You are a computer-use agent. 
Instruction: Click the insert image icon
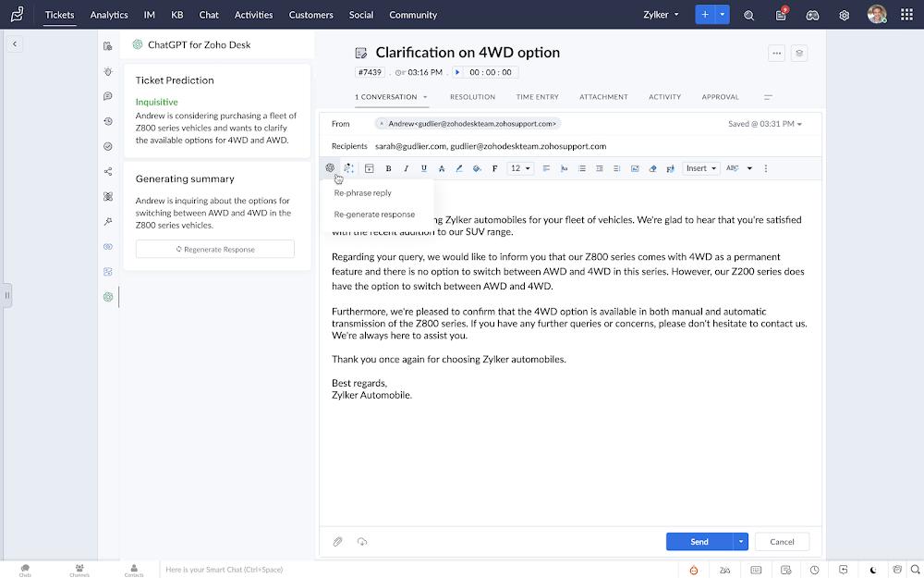click(635, 168)
